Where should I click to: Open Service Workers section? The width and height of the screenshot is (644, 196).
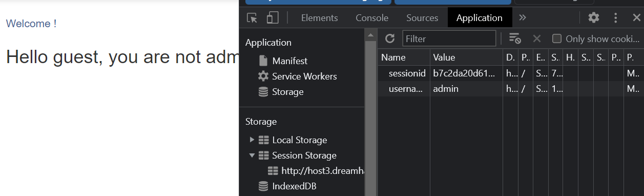[297, 76]
